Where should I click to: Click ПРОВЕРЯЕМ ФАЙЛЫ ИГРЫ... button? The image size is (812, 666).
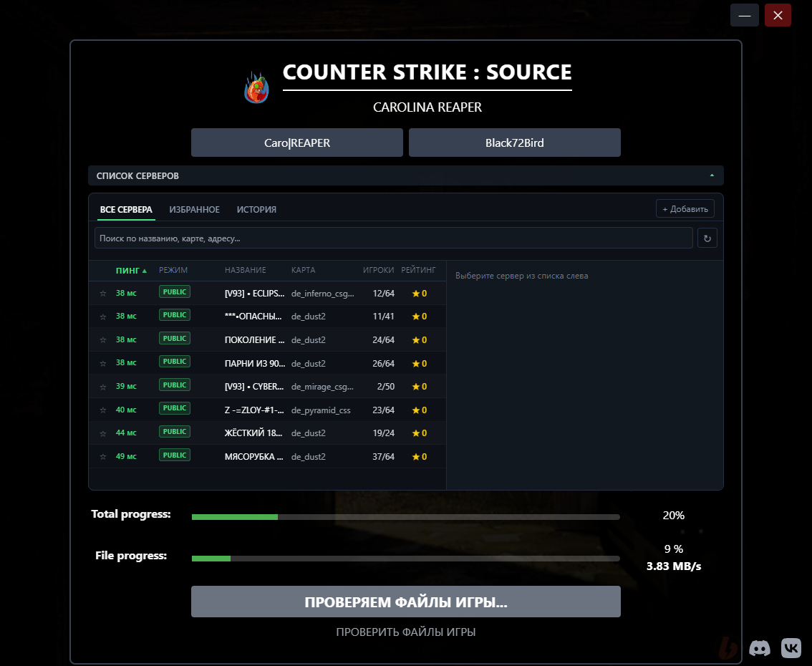click(405, 602)
